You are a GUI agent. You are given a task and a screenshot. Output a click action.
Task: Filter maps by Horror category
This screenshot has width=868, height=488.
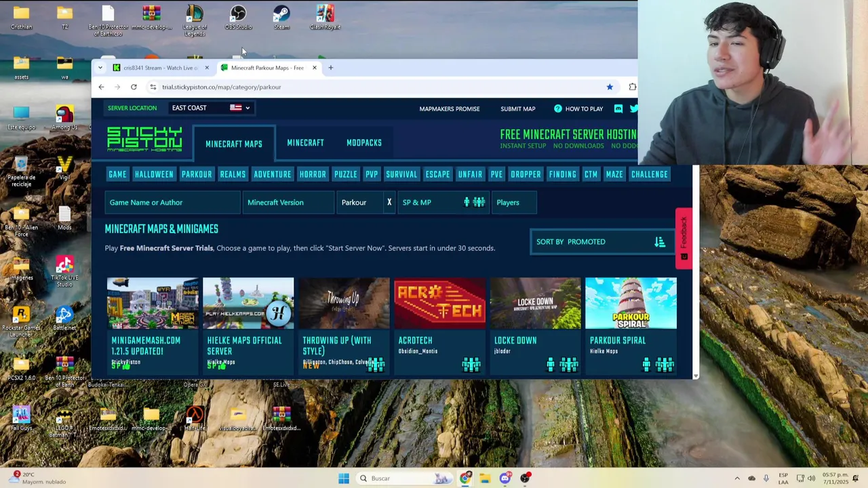pos(313,174)
